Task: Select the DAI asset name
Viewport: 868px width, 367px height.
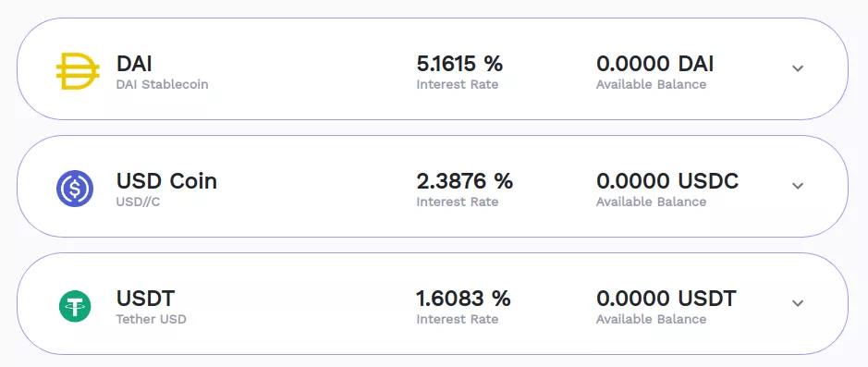Action: tap(134, 64)
